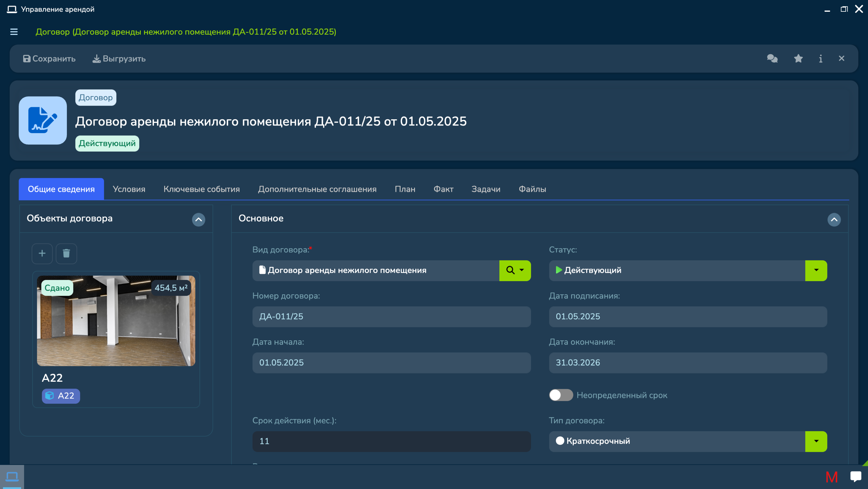This screenshot has height=489, width=868.
Task: Click the Выгрузить button
Action: click(119, 58)
